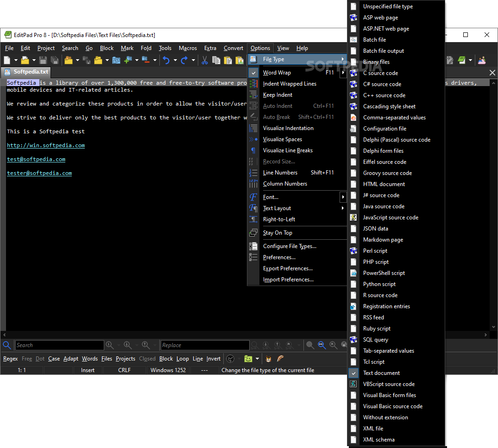Click the Cut scissors icon
This screenshot has width=498, height=448.
coord(205,60)
